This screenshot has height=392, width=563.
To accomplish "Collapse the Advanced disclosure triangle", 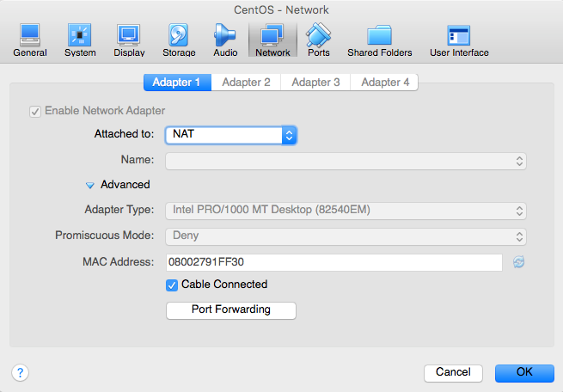I will pyautogui.click(x=89, y=185).
